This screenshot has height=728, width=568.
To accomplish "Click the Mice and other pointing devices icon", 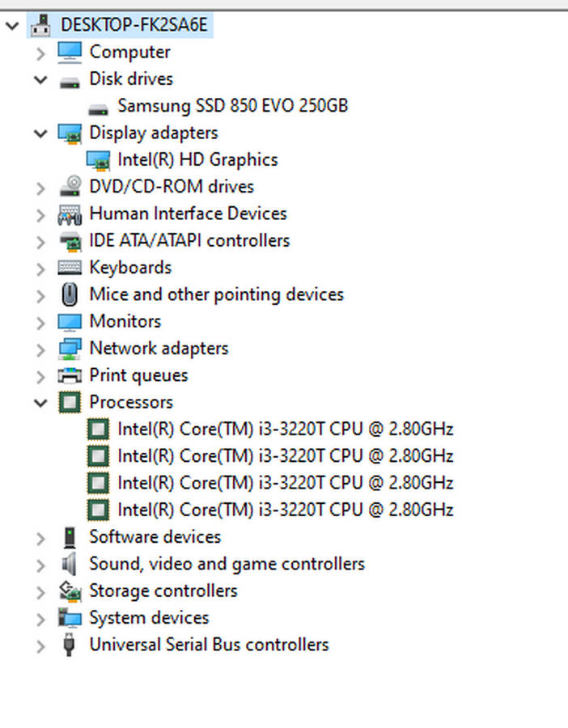I will (70, 294).
